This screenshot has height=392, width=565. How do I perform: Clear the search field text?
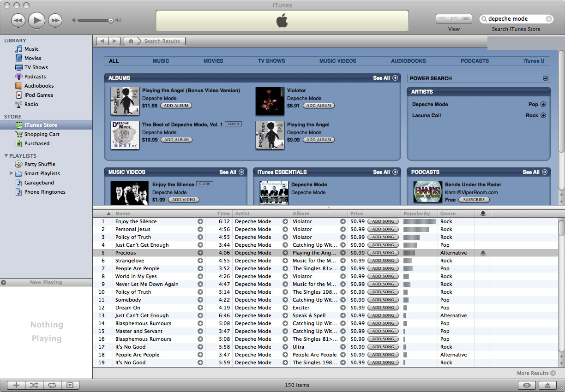(x=548, y=19)
